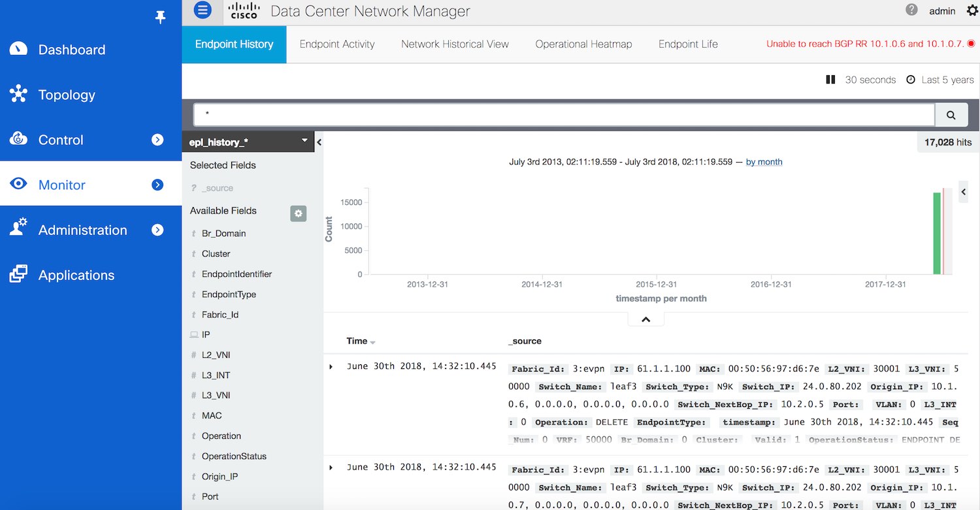Click the red BGP alert indicator
Image resolution: width=980 pixels, height=510 pixels.
pyautogui.click(x=971, y=44)
